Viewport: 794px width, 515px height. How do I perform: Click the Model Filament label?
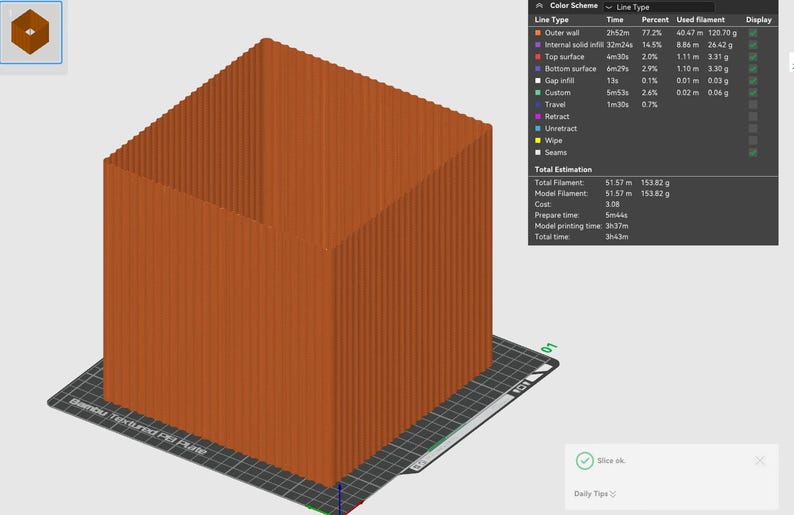point(561,193)
